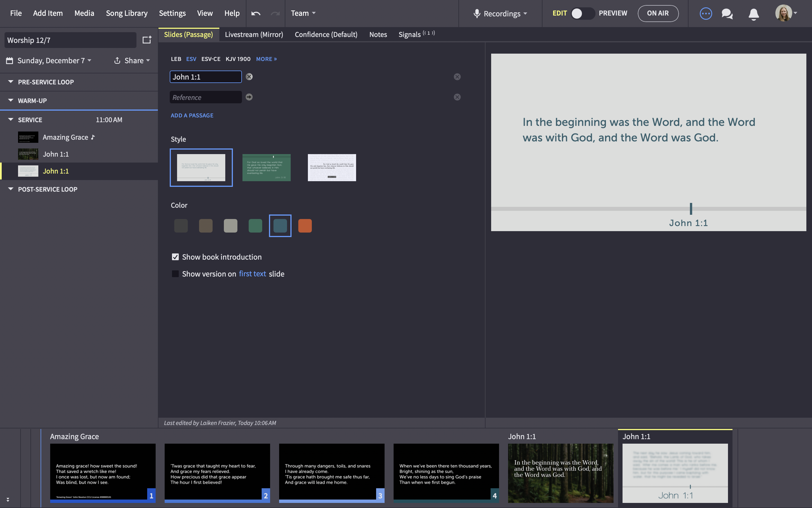Click the new presentation icon beside Worship 12/7
The height and width of the screenshot is (508, 812).
tap(147, 40)
